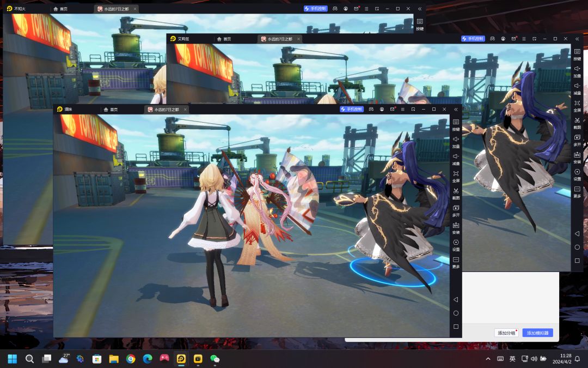588x368 pixels.
Task: Click the 添加分组 button
Action: 506,333
